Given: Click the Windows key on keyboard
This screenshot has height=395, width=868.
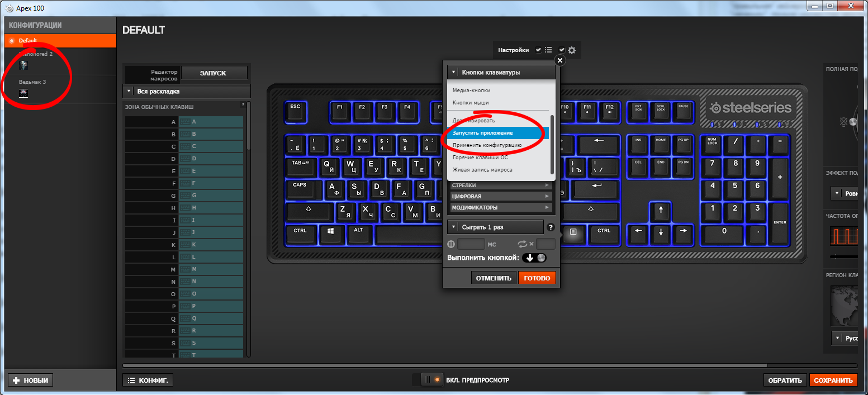Looking at the screenshot, I should pyautogui.click(x=330, y=233).
